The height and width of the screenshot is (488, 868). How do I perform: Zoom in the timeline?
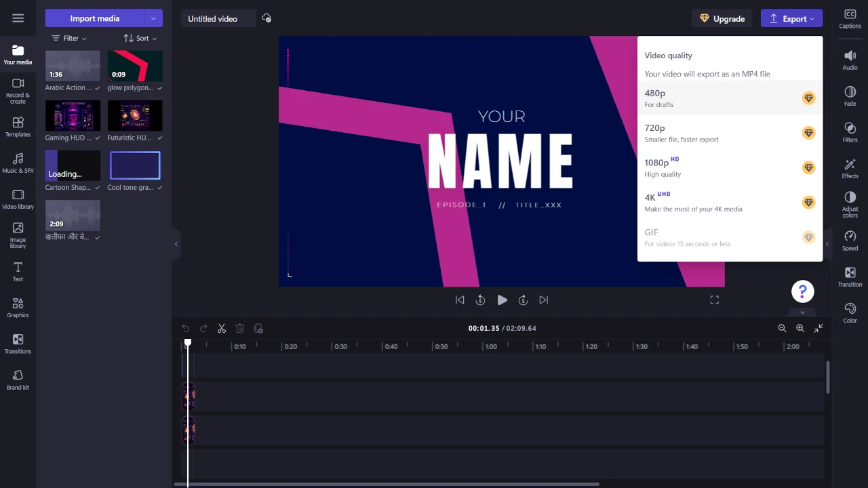pos(800,328)
